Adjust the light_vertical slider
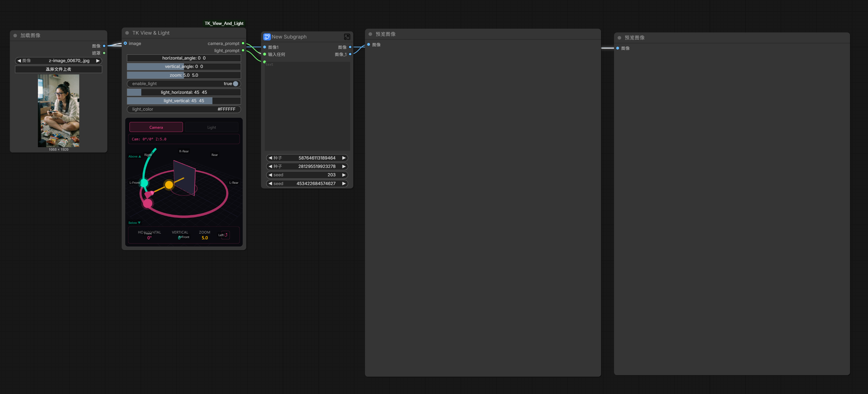The image size is (868, 394). [x=184, y=101]
